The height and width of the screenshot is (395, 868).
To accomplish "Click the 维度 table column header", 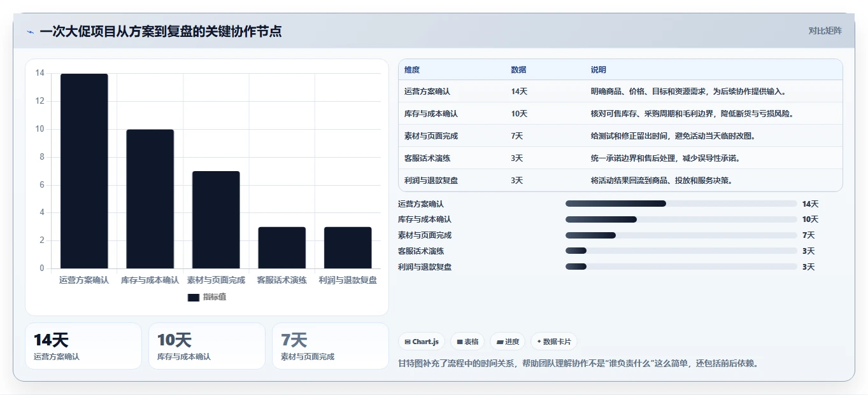I will pyautogui.click(x=412, y=70).
